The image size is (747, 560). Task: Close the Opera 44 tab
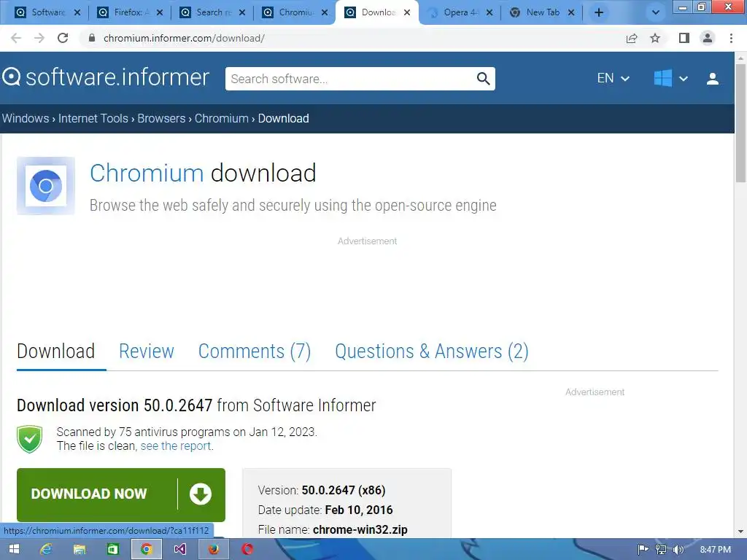tap(489, 12)
